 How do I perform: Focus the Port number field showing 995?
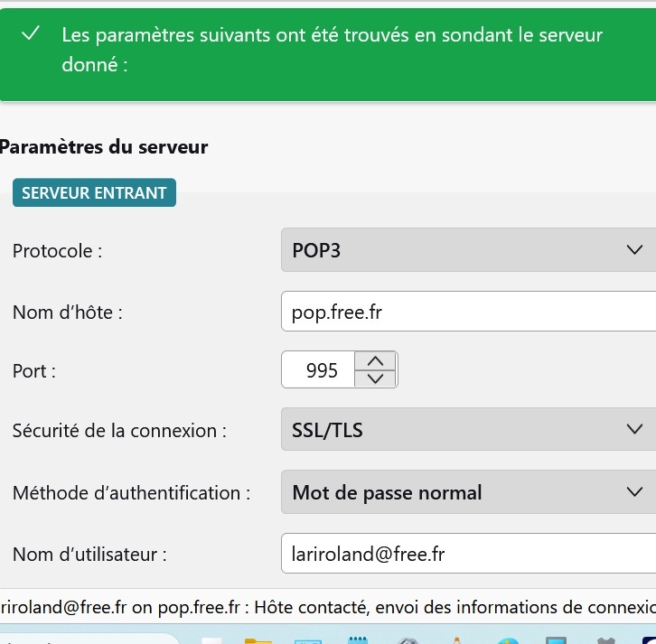(319, 370)
